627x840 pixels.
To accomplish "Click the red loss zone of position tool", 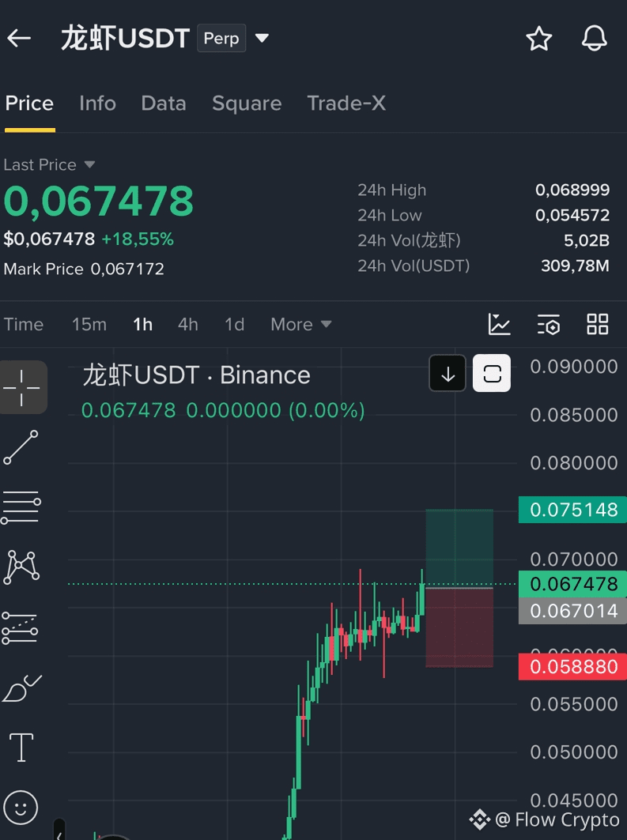I will point(459,628).
